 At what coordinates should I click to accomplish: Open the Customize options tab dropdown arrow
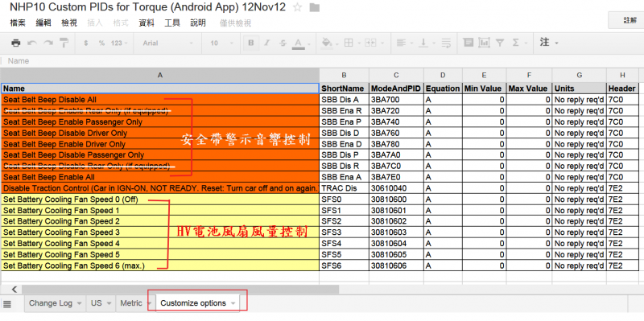[x=233, y=304]
